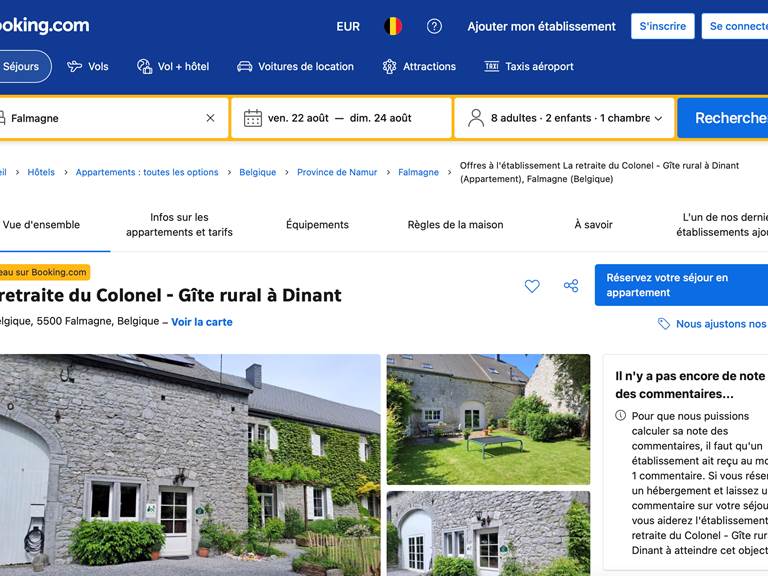Click Réservez votre séjour en appartement
Image resolution: width=768 pixels, height=576 pixels.
point(681,285)
